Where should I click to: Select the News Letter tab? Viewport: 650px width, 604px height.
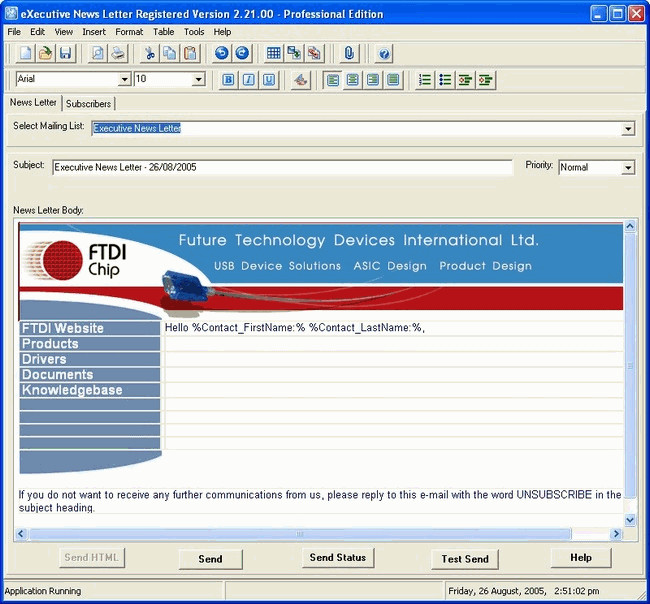point(33,102)
